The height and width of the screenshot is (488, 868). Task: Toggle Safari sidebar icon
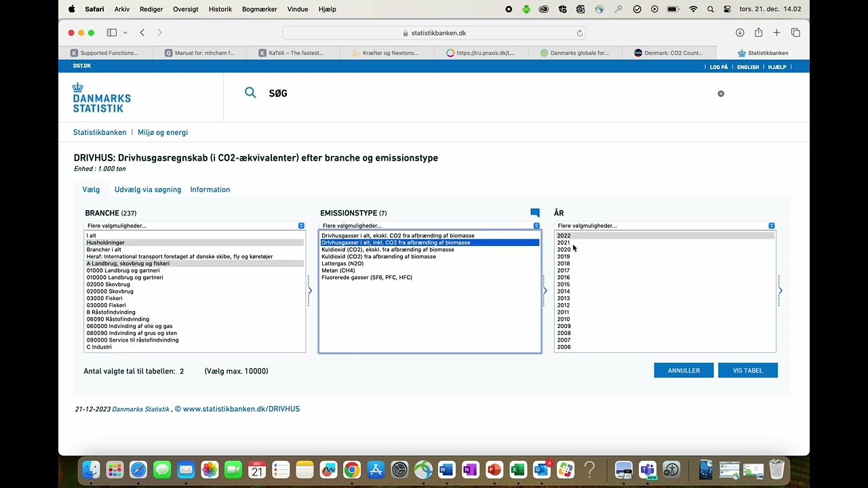click(112, 33)
